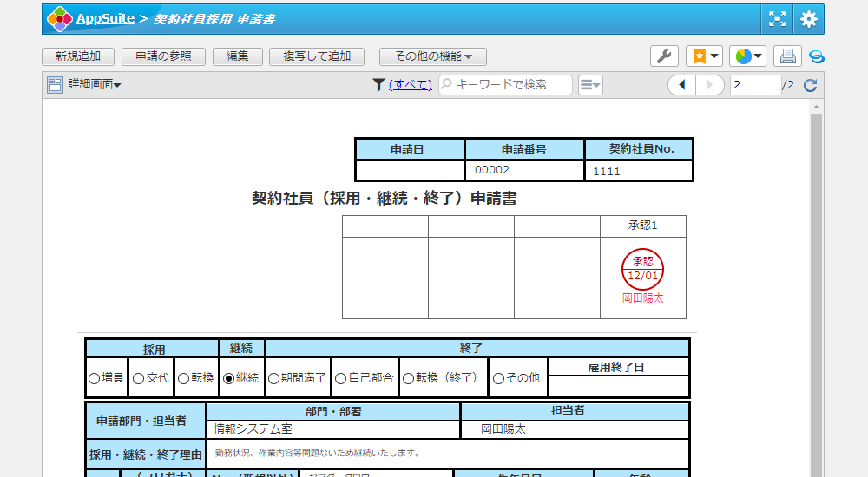
Task: Click the 新規追加 button
Action: coord(77,56)
